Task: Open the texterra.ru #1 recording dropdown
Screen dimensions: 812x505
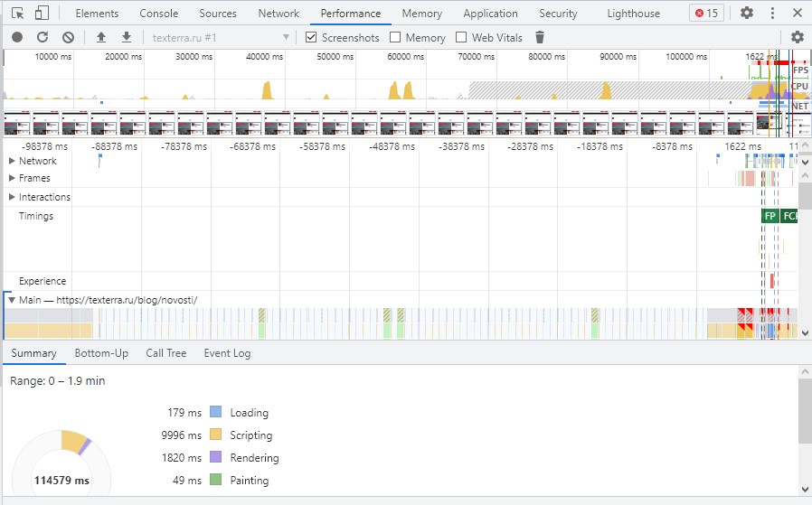Action: point(220,38)
